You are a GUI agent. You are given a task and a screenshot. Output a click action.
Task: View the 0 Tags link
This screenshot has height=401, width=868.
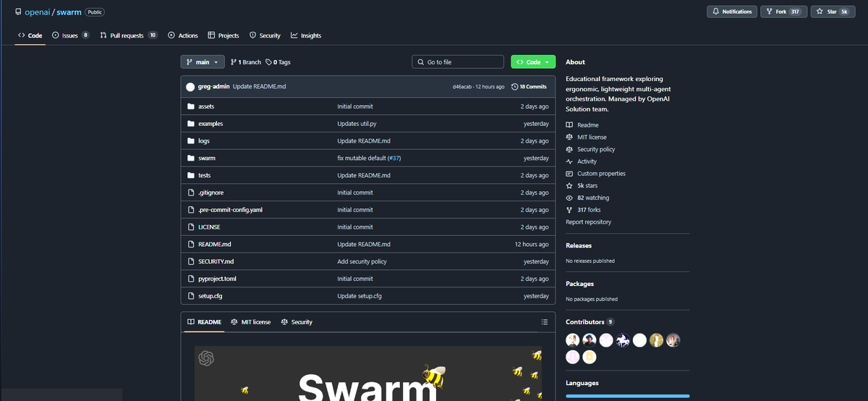point(278,62)
